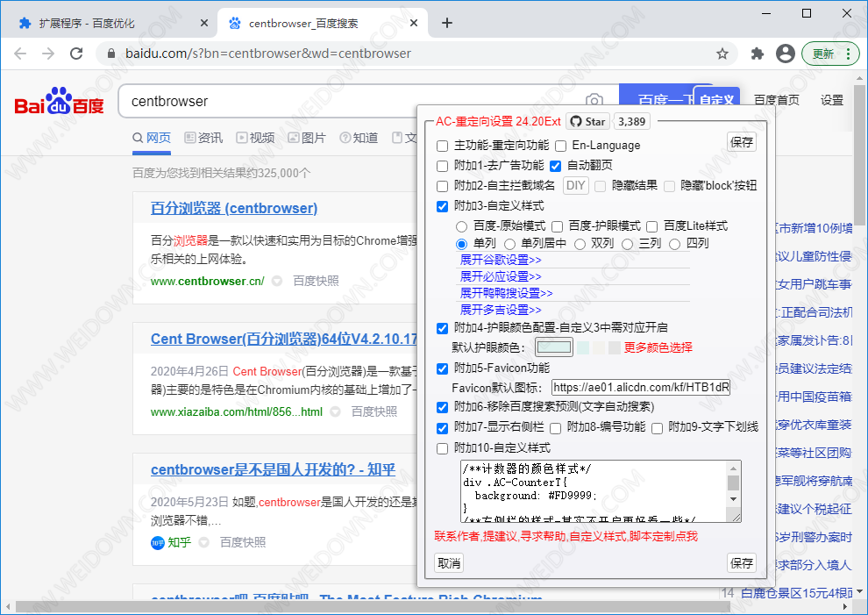Uncheck 附加3-自定义样式 checkbox
Viewport: 868px width, 615px height.
[442, 206]
